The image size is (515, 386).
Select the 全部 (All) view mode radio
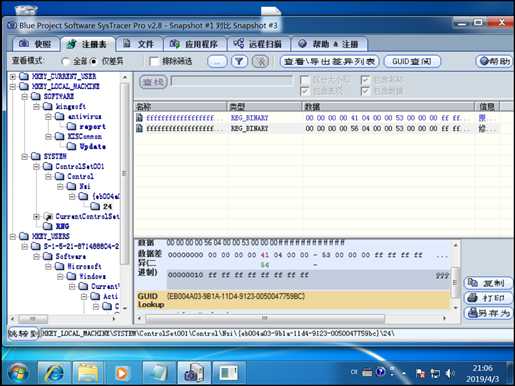tap(66, 61)
